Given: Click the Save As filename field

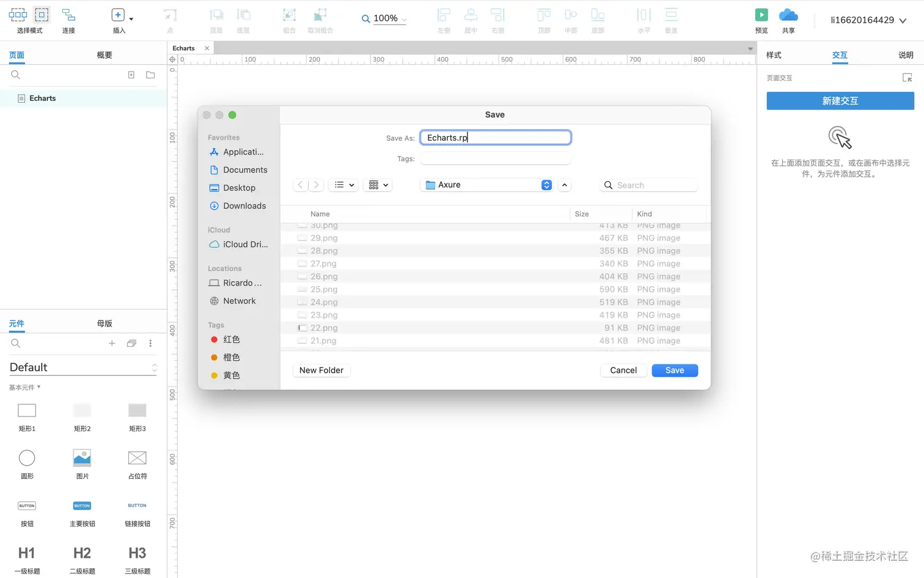Looking at the screenshot, I should click(x=496, y=138).
